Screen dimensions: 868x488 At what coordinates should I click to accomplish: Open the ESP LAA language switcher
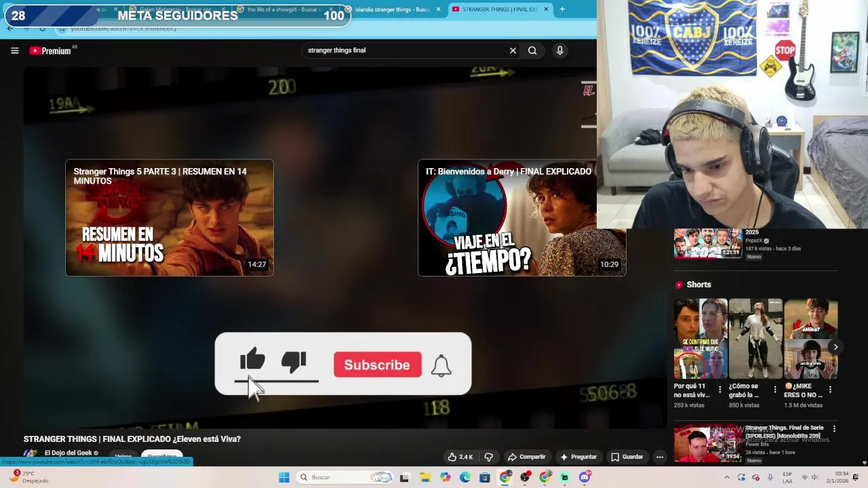[787, 477]
